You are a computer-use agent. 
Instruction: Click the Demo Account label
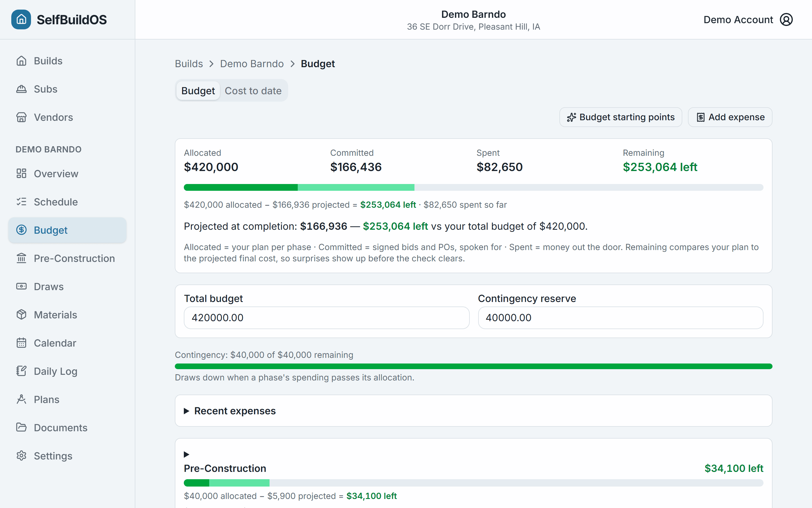point(738,19)
